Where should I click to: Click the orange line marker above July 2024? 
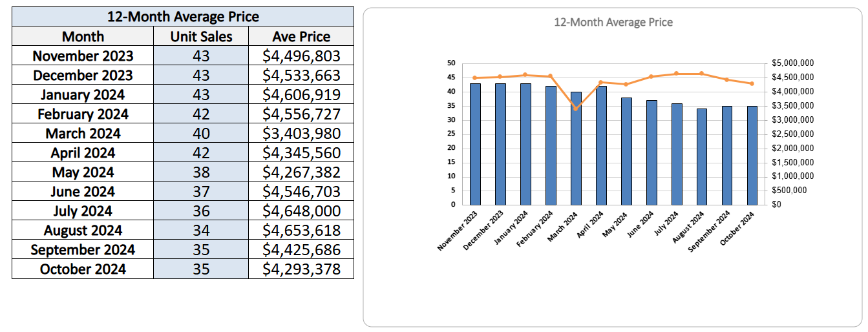pyautogui.click(x=676, y=73)
